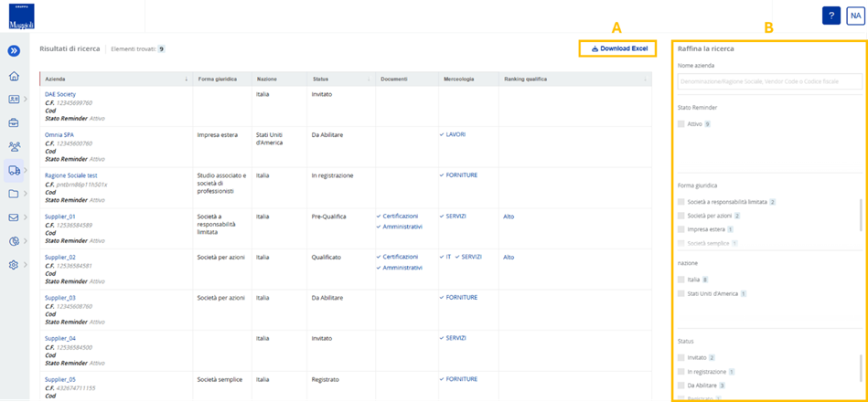Click IT category in Supplier_02 row
The image size is (868, 402).
click(448, 257)
